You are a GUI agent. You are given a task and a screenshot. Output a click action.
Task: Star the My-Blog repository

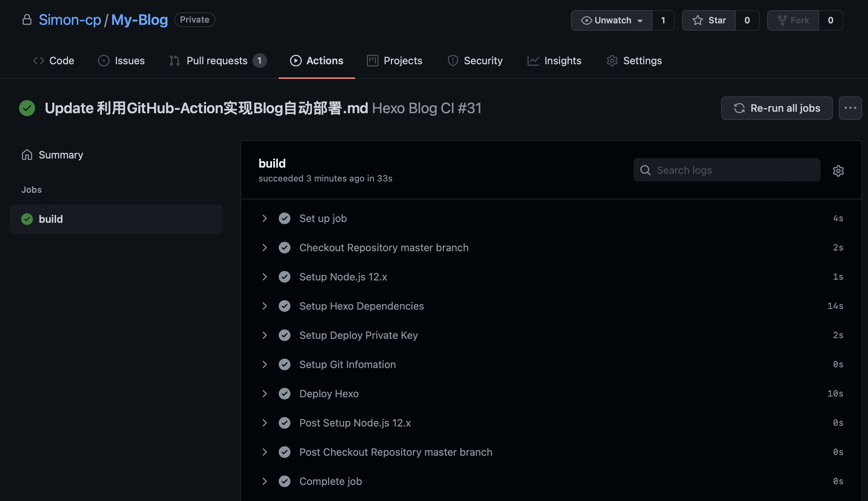[x=709, y=20]
